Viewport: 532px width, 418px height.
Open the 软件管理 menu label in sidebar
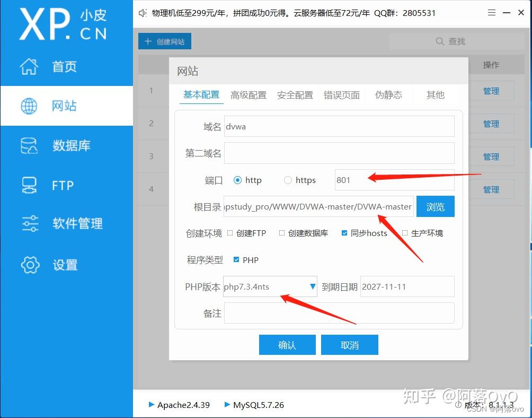click(77, 223)
